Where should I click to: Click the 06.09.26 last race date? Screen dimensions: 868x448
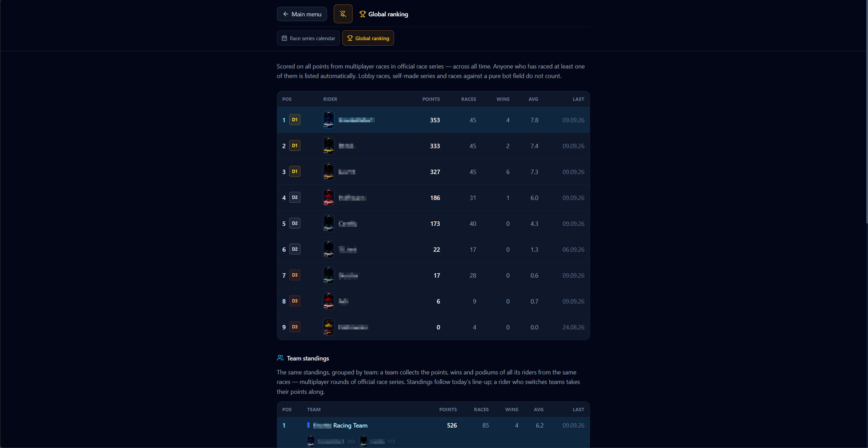pos(573,249)
